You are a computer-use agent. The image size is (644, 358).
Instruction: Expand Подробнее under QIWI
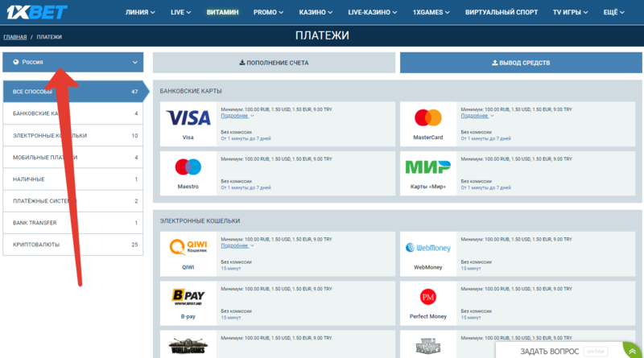point(237,245)
